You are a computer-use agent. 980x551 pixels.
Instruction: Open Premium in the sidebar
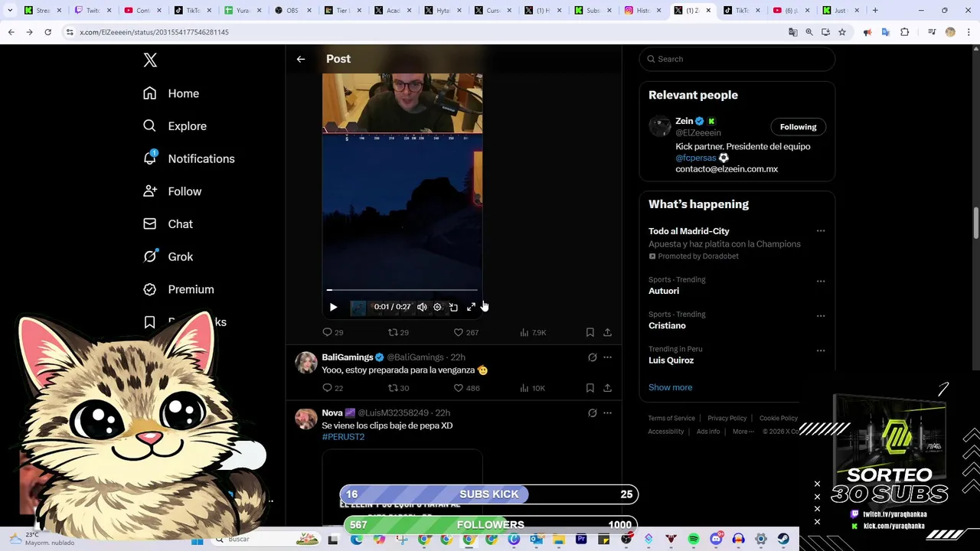coord(178,289)
